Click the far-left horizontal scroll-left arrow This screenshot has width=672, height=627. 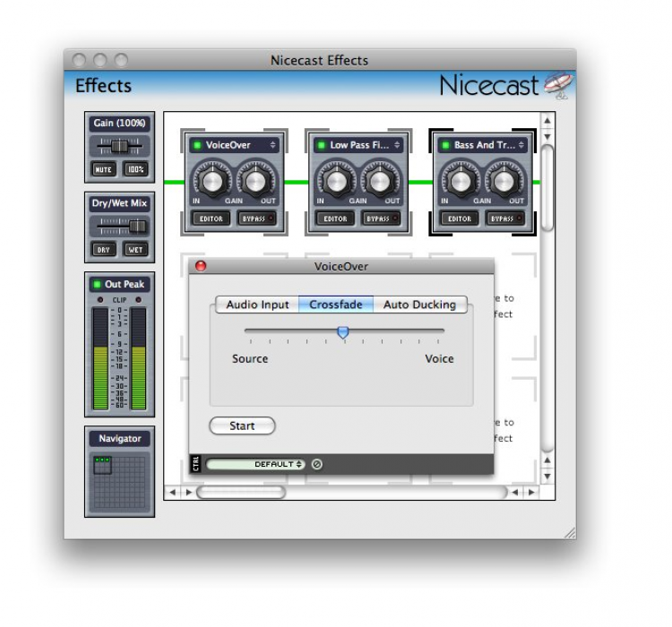[x=172, y=492]
